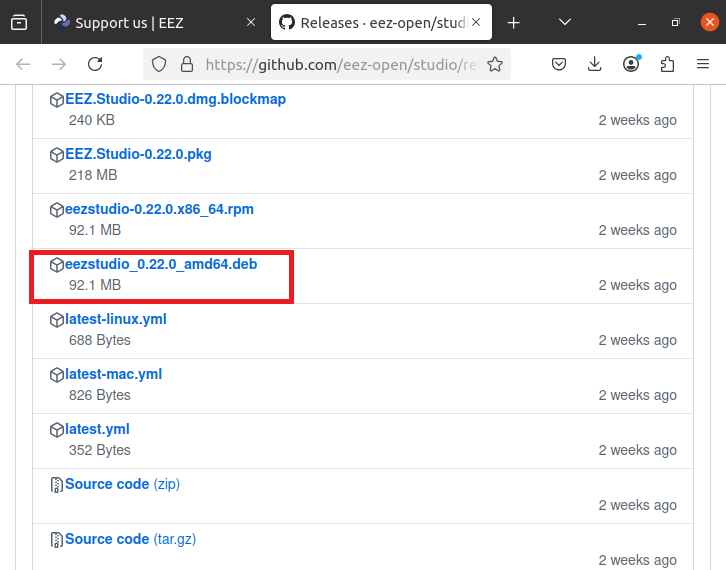Go back to the previous page
Image resolution: width=726 pixels, height=570 pixels.
click(23, 64)
